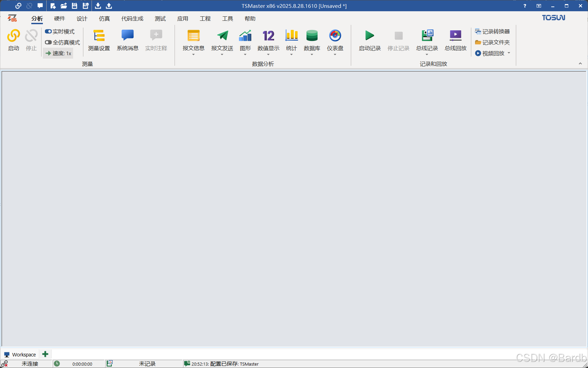588x368 pixels.
Task: Select the 分析 ribbon tab
Action: coord(37,18)
